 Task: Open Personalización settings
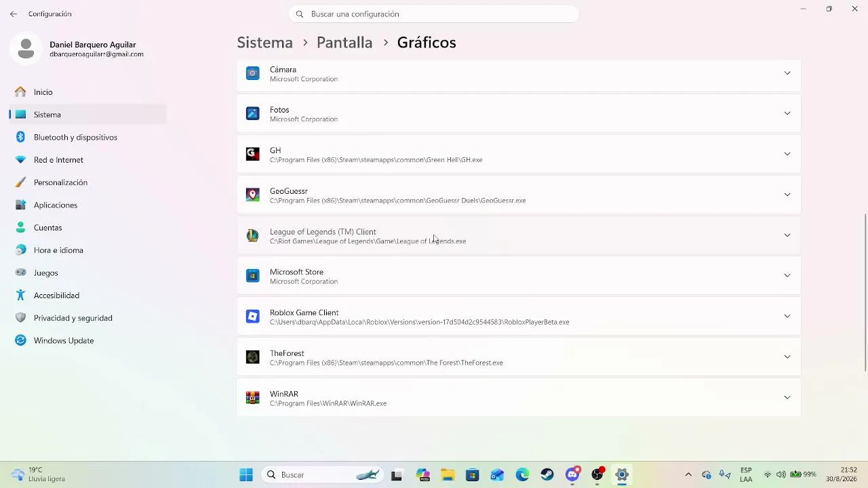coord(87,182)
